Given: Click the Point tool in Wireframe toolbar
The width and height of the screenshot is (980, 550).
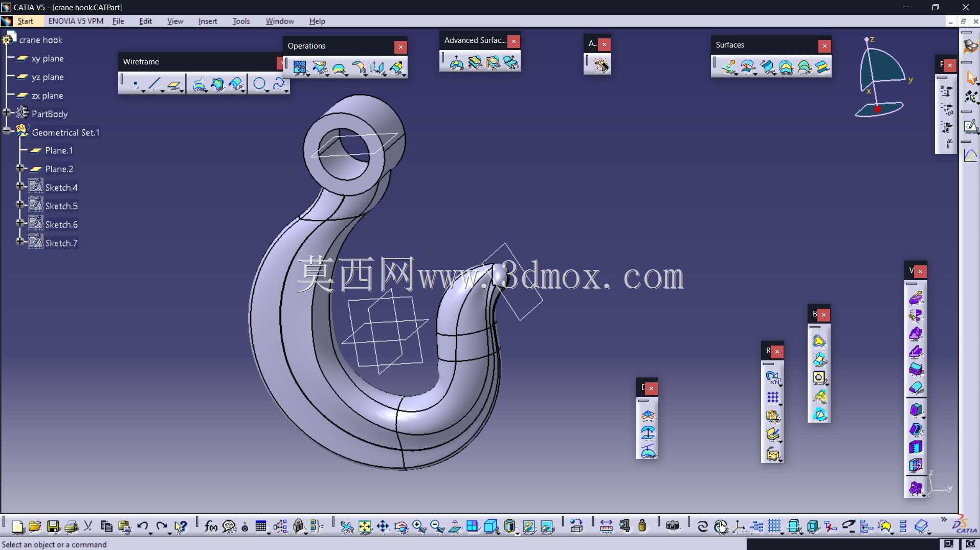Looking at the screenshot, I should click(x=136, y=84).
